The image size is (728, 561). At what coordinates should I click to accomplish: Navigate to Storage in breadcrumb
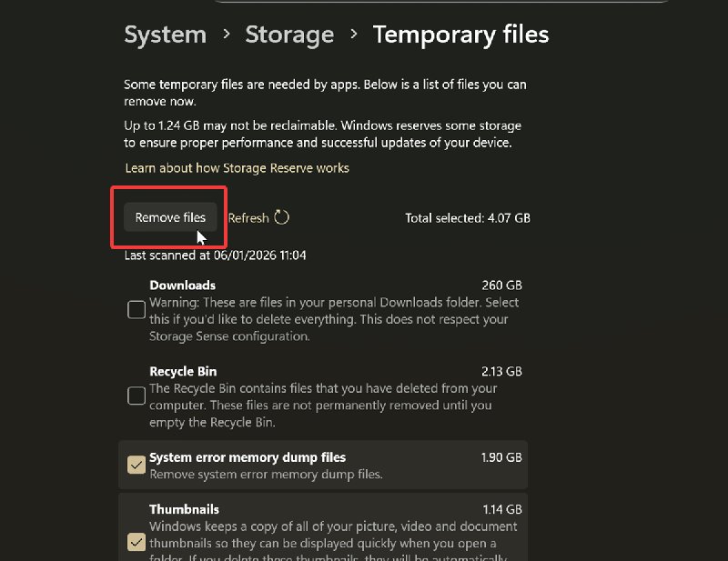coord(289,35)
